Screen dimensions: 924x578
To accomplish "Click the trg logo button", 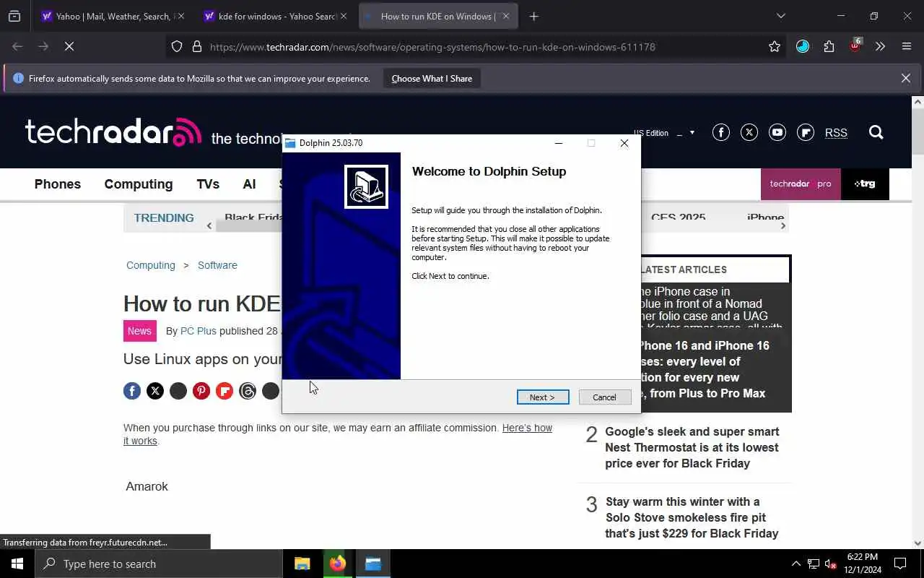I will pos(865,184).
